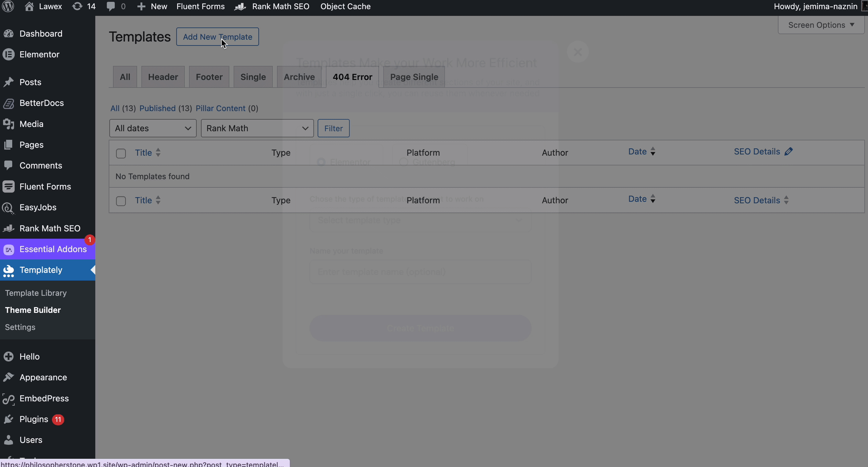Click the plus New icon in admin bar
The height and width of the screenshot is (467, 868).
coord(141,6)
